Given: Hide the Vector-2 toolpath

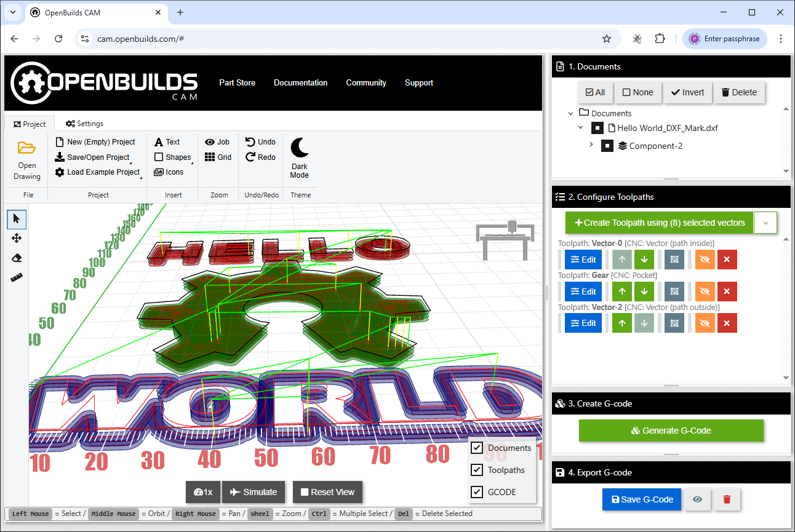Looking at the screenshot, I should point(705,324).
